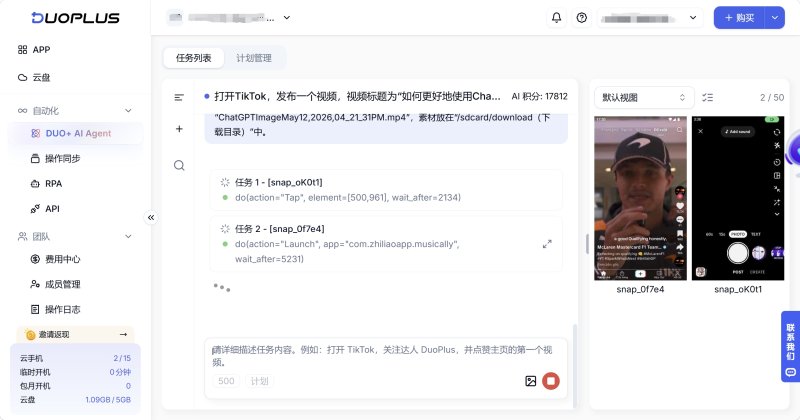
Task: Click the task prompt message bubble
Action: tap(386, 127)
